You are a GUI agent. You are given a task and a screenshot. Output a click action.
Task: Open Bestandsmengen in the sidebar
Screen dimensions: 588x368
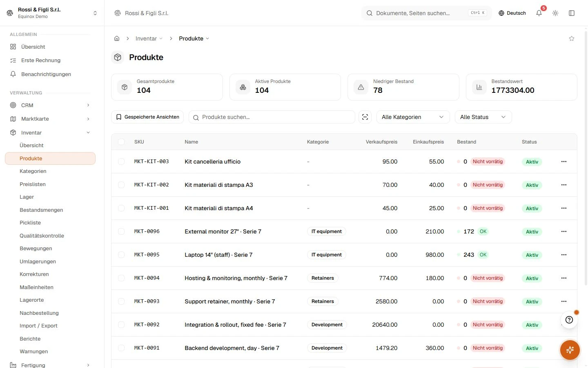(x=41, y=210)
